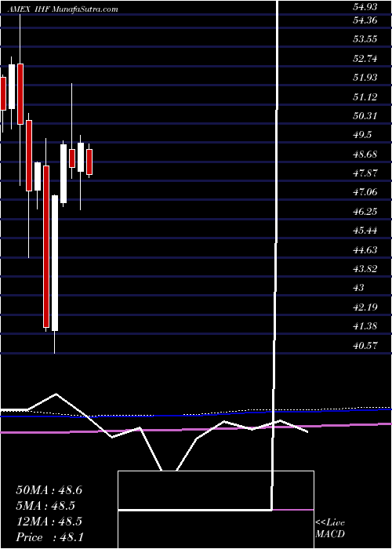This screenshot has width=392, height=549.
Task: Click the 5MA : 48.5 readout
Action: (x=45, y=506)
